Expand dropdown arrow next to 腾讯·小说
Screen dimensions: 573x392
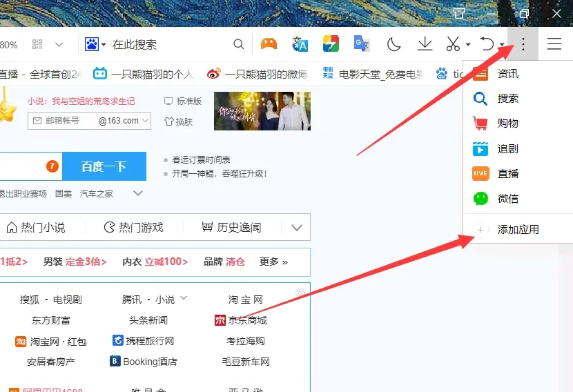tap(184, 298)
